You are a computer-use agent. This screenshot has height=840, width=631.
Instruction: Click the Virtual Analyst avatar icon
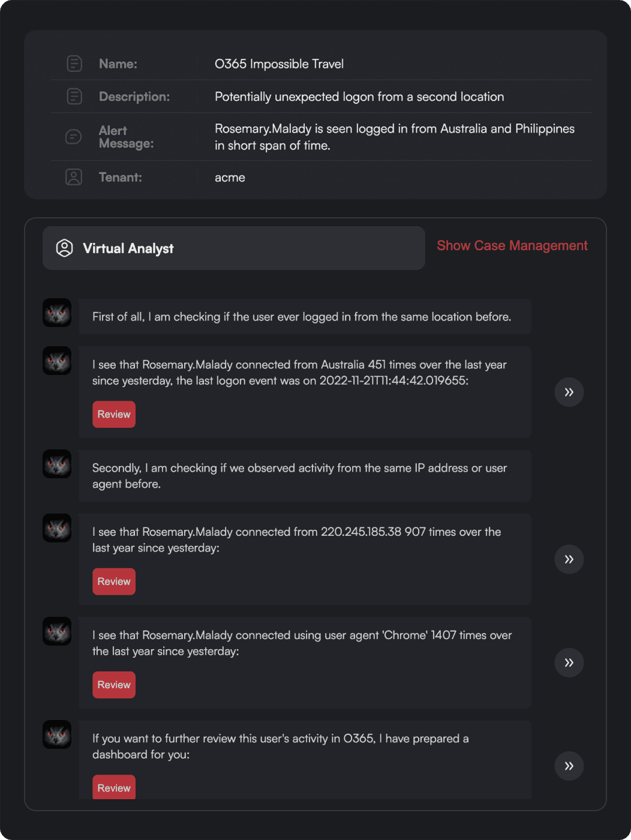click(64, 248)
